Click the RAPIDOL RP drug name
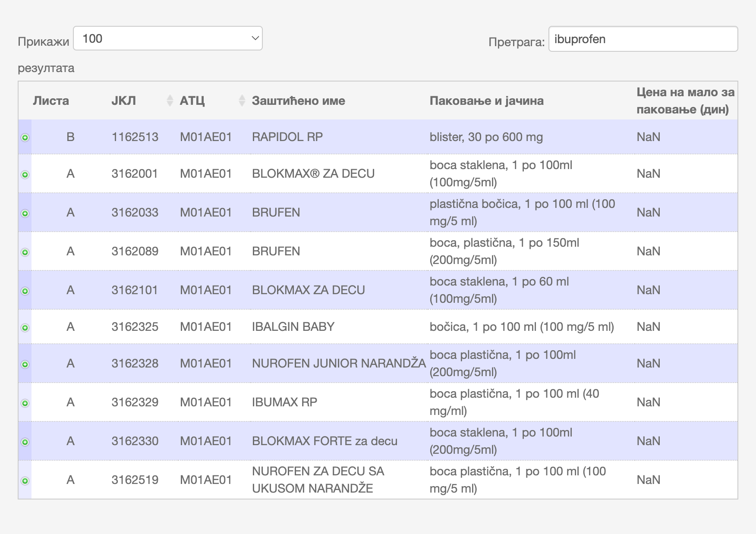This screenshot has height=534, width=756. 287,137
